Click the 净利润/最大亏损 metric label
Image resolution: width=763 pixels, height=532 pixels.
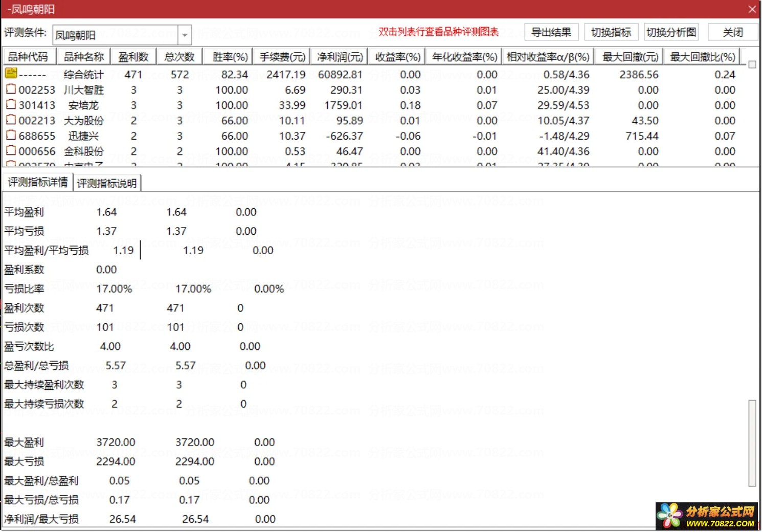tap(41, 519)
